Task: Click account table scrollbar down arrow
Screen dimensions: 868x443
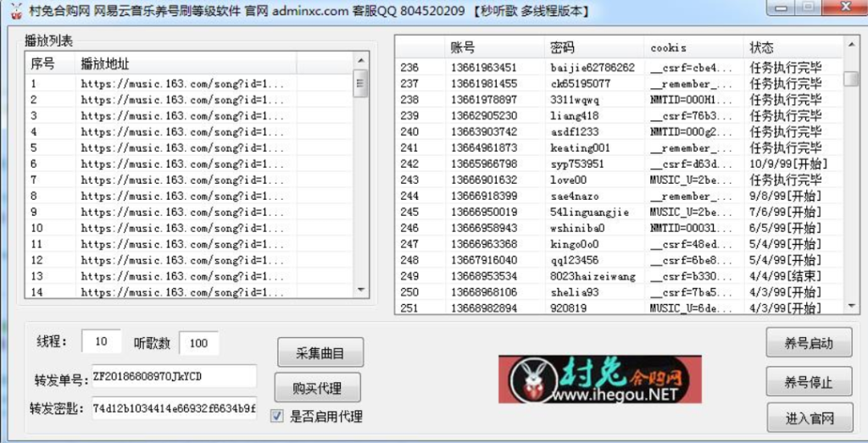Action: pyautogui.click(x=850, y=306)
